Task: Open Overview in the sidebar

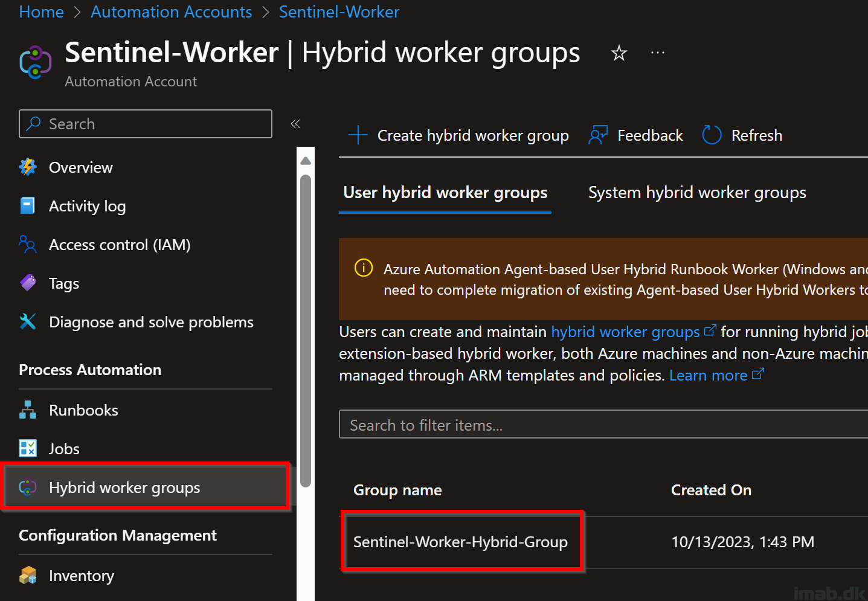Action: 81,167
